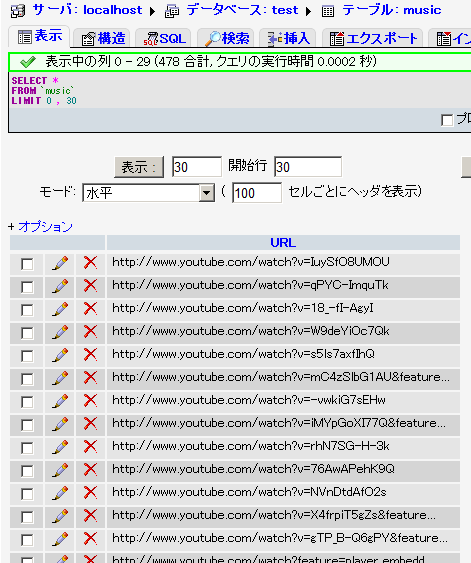
Task: Edit row with URL ending 18_-fI-AgyI
Action: pos(60,309)
